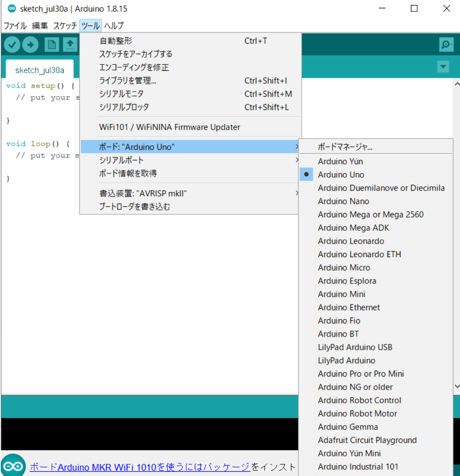Choose Arduino Mega or Mega 2560 board
The width and height of the screenshot is (460, 476).
pyautogui.click(x=370, y=215)
